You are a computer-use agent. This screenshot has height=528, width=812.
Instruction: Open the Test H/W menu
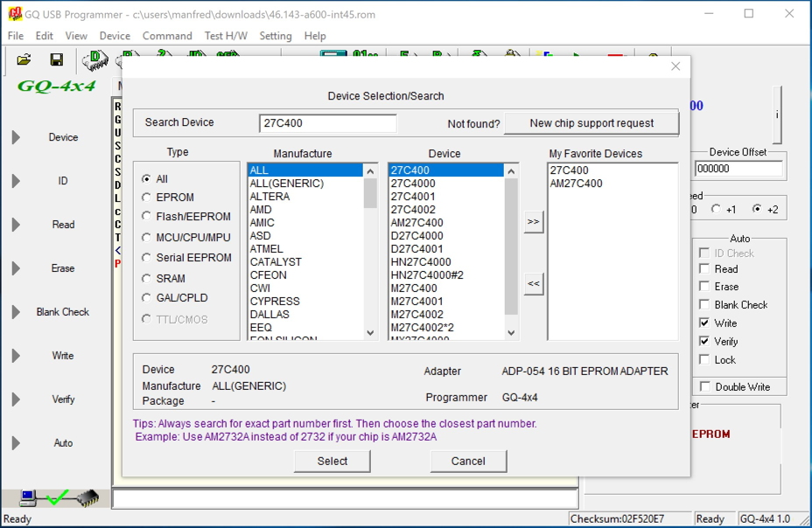(226, 36)
